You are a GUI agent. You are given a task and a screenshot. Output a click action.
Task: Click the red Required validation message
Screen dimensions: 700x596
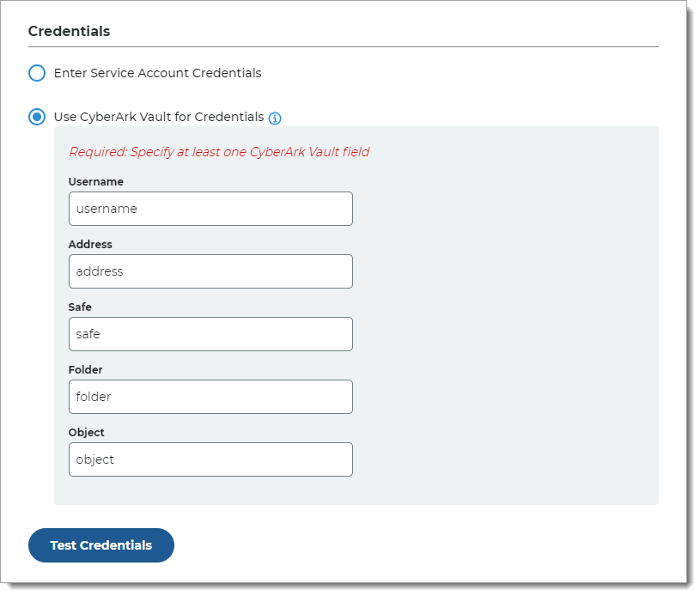219,152
